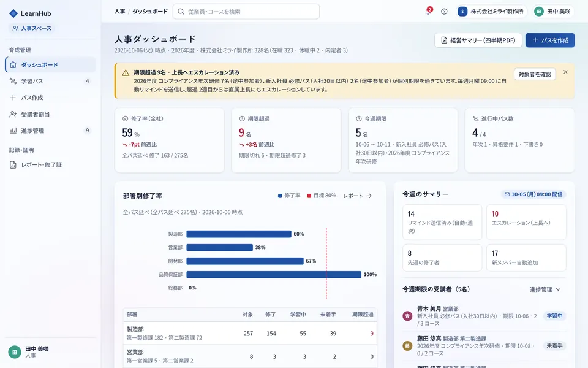Click the 株式会社ミライ製作所 company logo icon
The height and width of the screenshot is (368, 588).
click(x=462, y=12)
